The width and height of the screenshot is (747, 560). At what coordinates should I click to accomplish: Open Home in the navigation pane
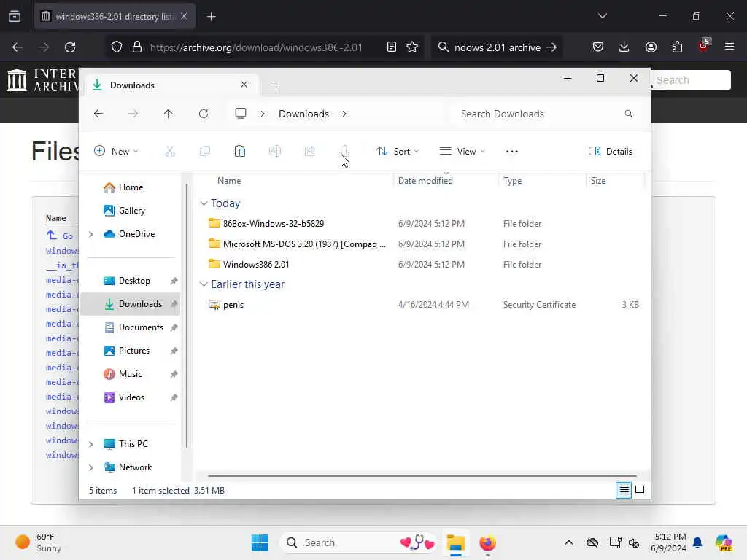(x=131, y=187)
